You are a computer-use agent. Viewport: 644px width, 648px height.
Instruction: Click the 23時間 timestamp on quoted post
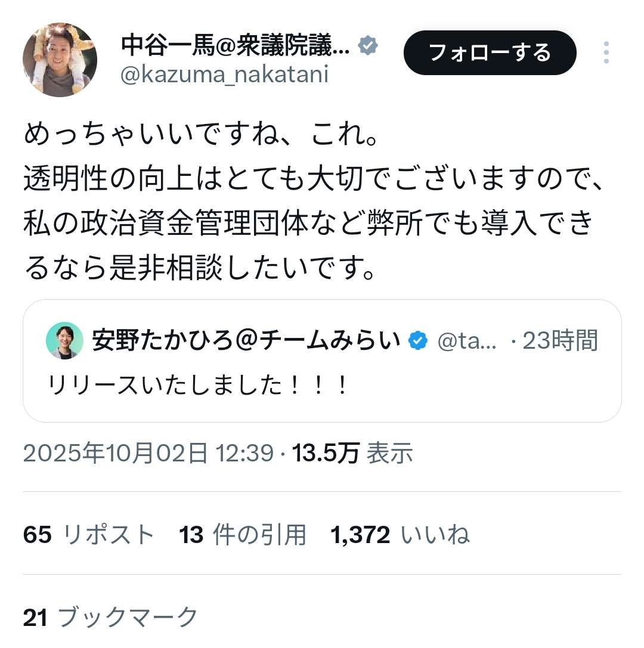(559, 340)
